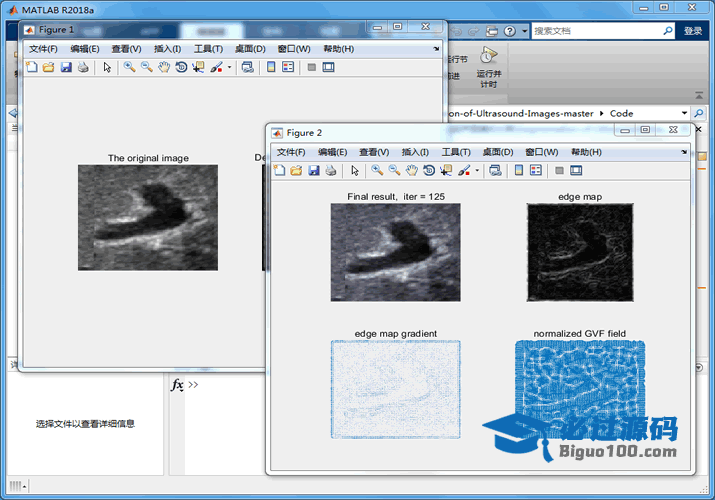
Task: Insert Legend in Figure 2
Action: 536,170
